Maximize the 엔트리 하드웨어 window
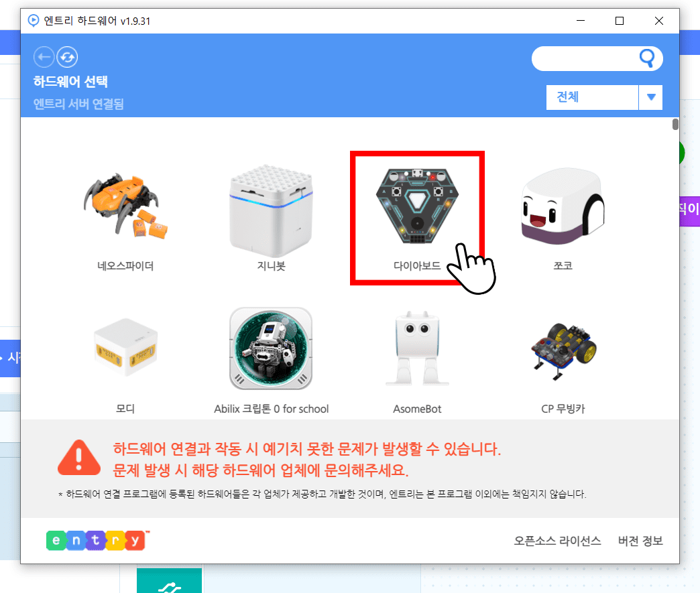This screenshot has height=593, width=700. click(x=619, y=21)
